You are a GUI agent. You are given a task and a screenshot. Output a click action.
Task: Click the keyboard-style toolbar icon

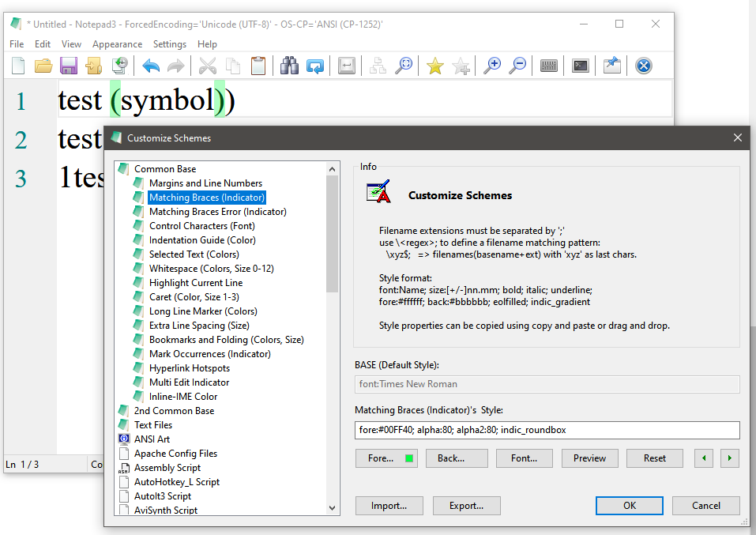549,66
